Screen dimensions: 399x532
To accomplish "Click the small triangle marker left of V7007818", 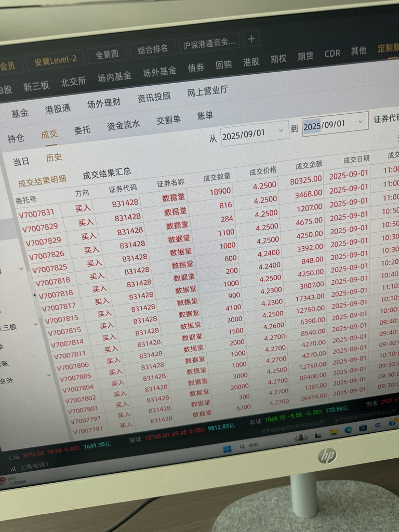I will point(34,296).
